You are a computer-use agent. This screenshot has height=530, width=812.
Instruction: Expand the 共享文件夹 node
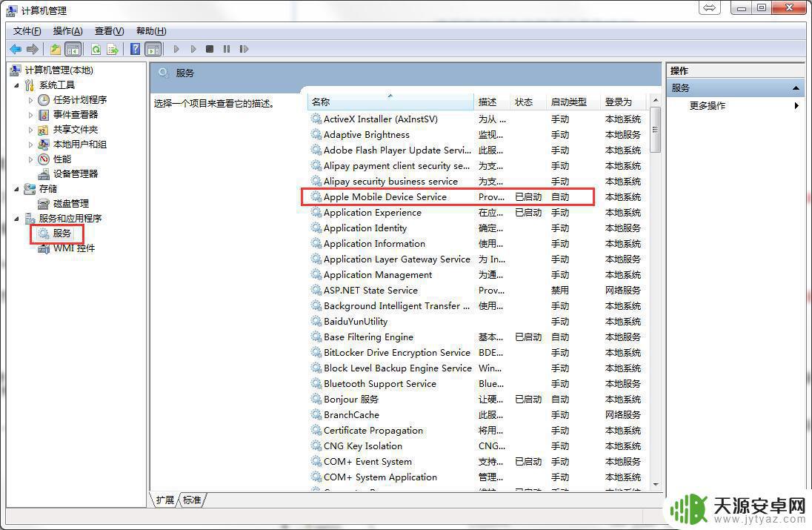click(x=30, y=130)
